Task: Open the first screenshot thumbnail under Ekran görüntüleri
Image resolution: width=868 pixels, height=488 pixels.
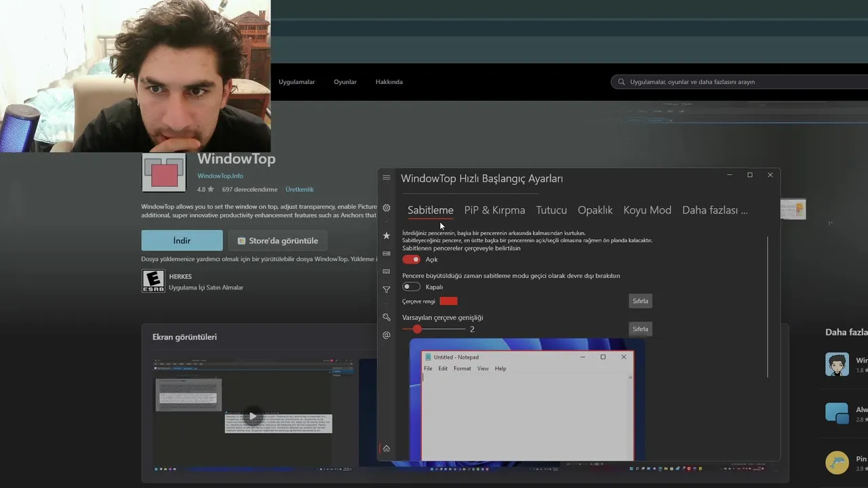Action: click(x=253, y=415)
